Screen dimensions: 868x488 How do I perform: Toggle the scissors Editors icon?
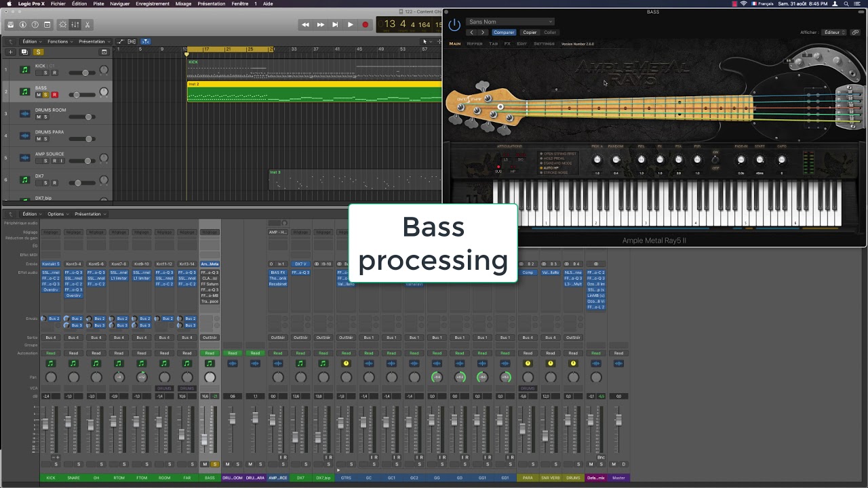(x=87, y=24)
